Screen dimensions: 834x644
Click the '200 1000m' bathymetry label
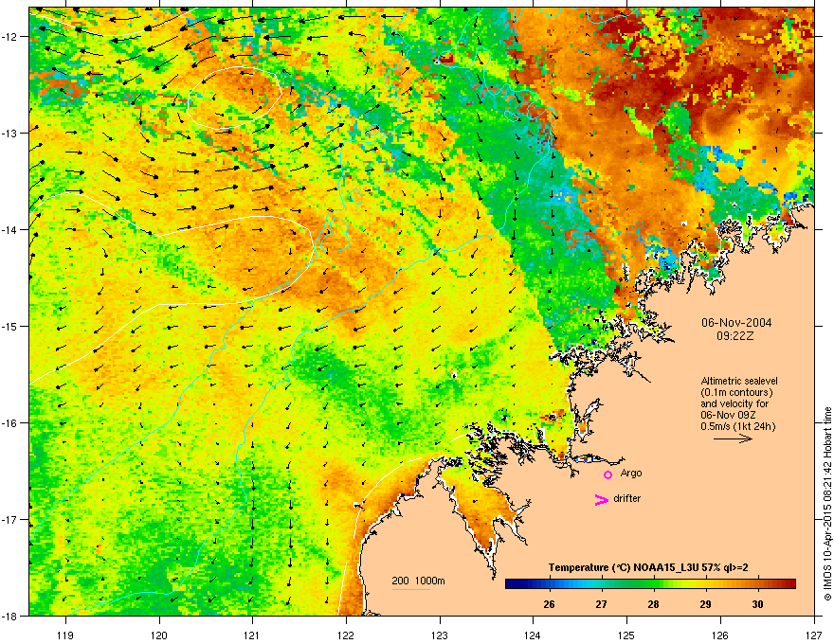pos(418,581)
